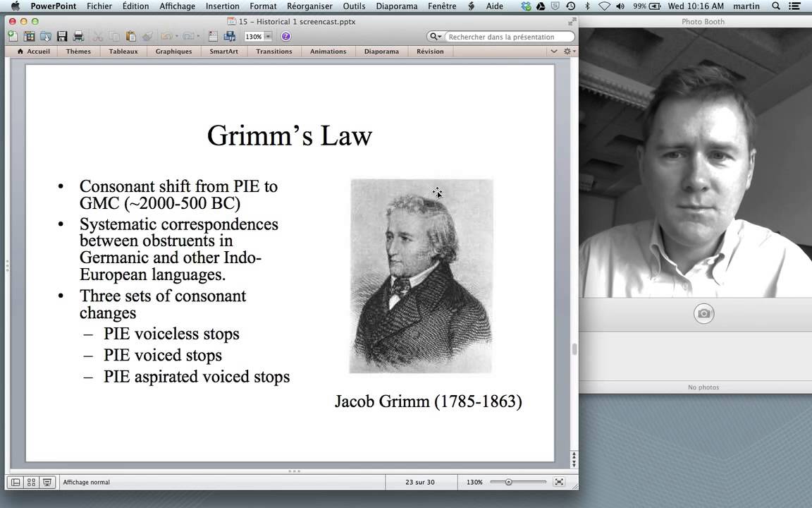
Task: Open the redo history dropdown arrow
Action: (198, 36)
